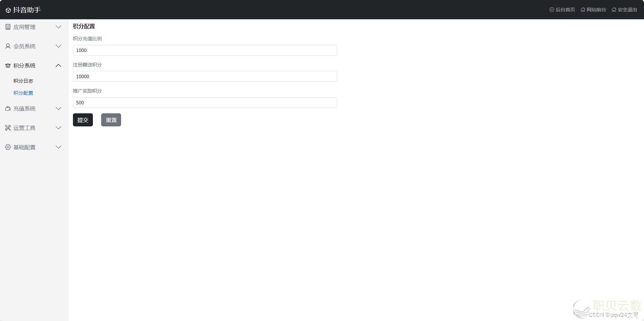The height and width of the screenshot is (321, 644).
Task: Click the 后台首页 gear icon in header
Action: tap(552, 10)
